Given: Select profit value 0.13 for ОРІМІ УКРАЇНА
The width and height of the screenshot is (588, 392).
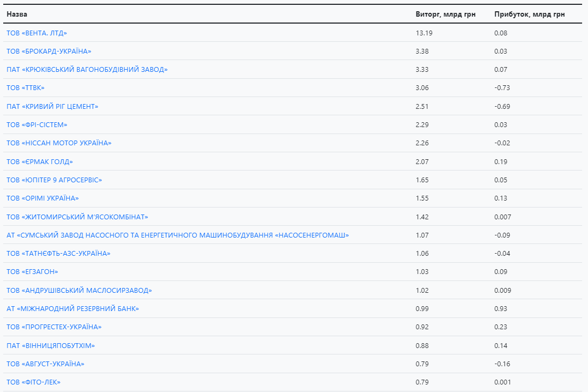Looking at the screenshot, I should (x=501, y=198).
